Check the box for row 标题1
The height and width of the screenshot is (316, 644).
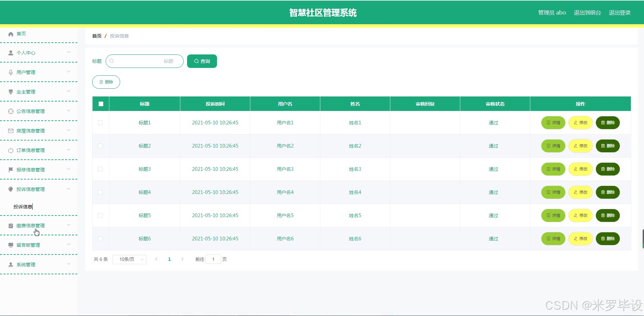(x=100, y=123)
